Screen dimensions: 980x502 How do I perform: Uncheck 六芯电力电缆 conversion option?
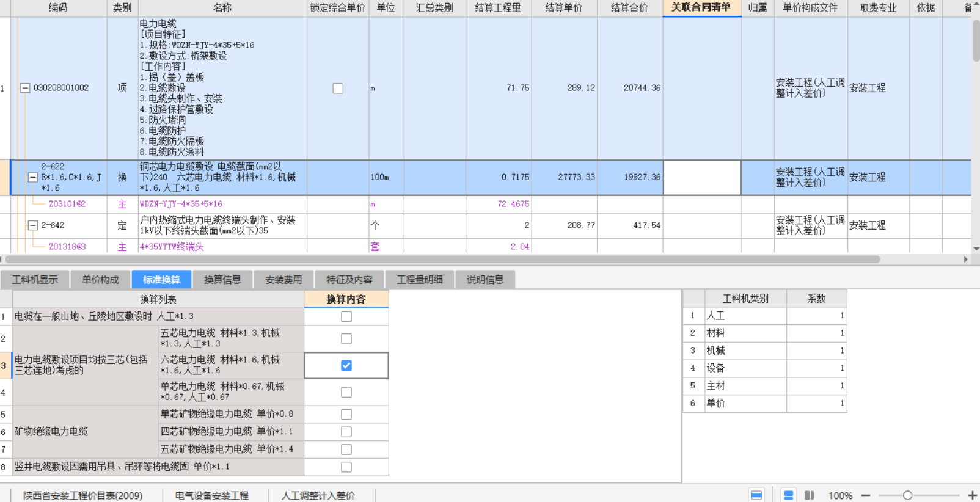(x=346, y=365)
